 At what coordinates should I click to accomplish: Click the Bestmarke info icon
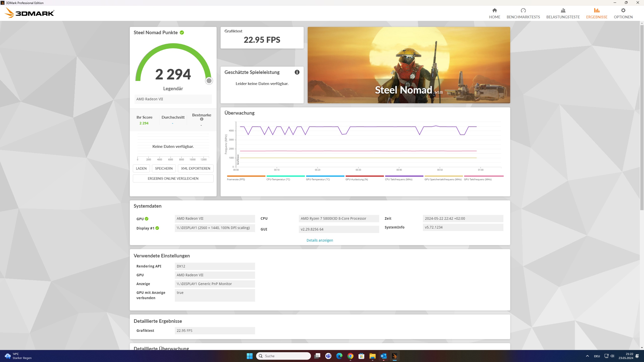(x=202, y=119)
